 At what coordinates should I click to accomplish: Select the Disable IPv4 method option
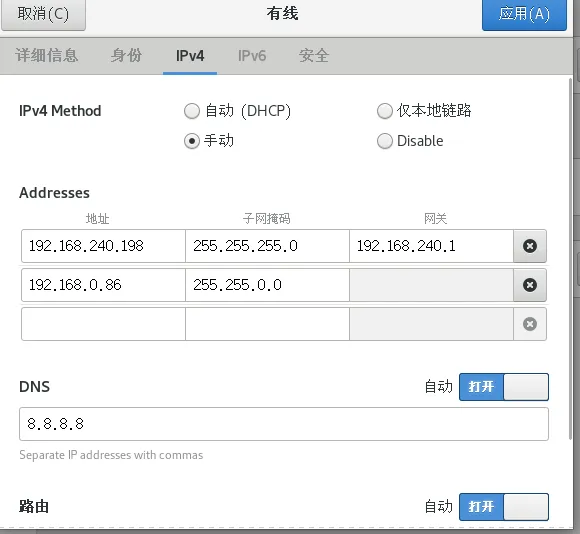pyautogui.click(x=385, y=141)
